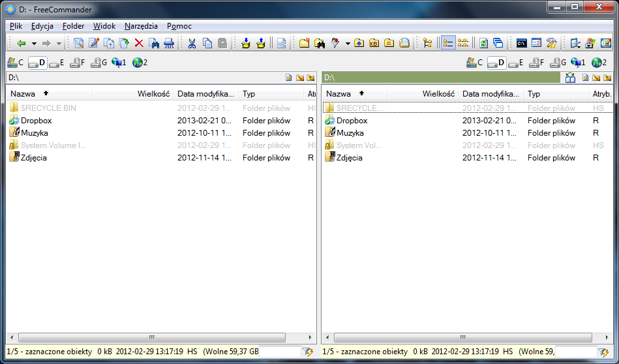Click the left panel D:\ path bar
The width and height of the screenshot is (619, 364).
point(145,78)
